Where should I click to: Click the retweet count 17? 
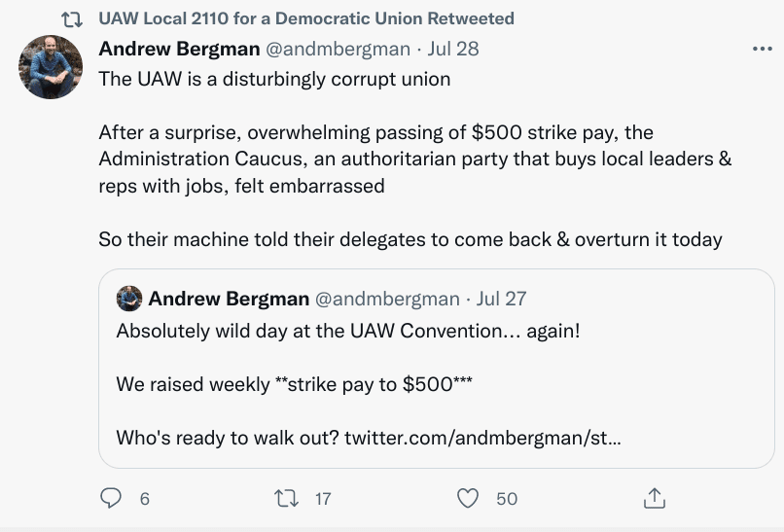[x=323, y=499]
